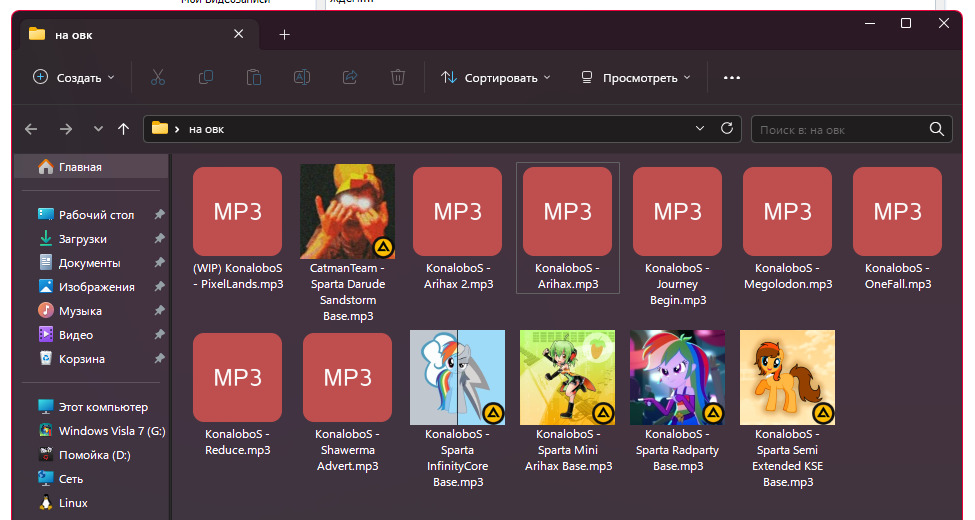
Task: Click the Rename icon in toolbar
Action: point(302,77)
